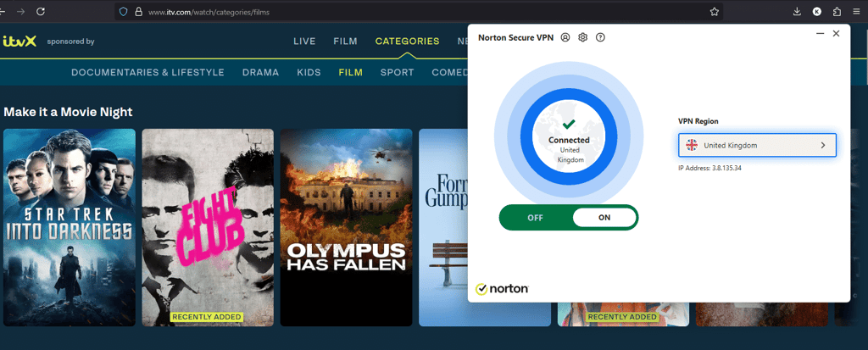Click RECENTLY ADDED badge on Fight Club
The height and width of the screenshot is (350, 868).
click(x=207, y=317)
